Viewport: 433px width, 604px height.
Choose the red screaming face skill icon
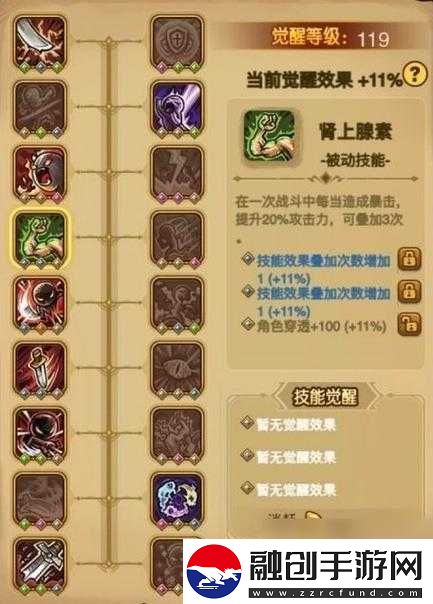pyautogui.click(x=40, y=174)
